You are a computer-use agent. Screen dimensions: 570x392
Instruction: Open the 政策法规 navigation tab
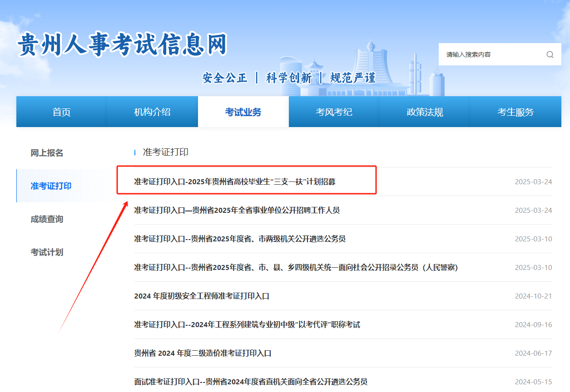click(425, 112)
